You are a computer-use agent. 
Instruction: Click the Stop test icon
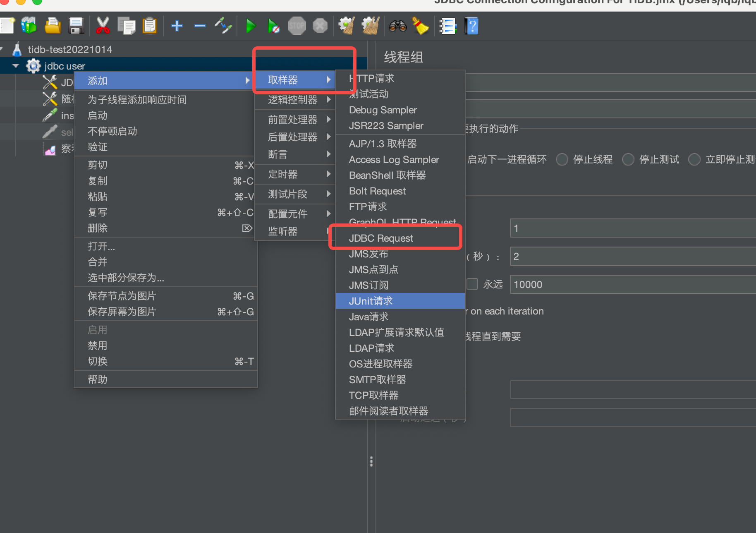[297, 26]
